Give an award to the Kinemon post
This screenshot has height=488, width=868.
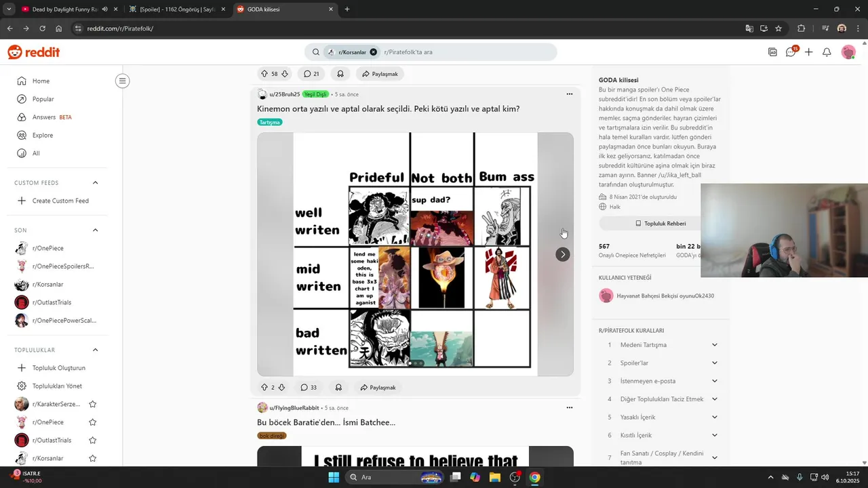pyautogui.click(x=338, y=388)
